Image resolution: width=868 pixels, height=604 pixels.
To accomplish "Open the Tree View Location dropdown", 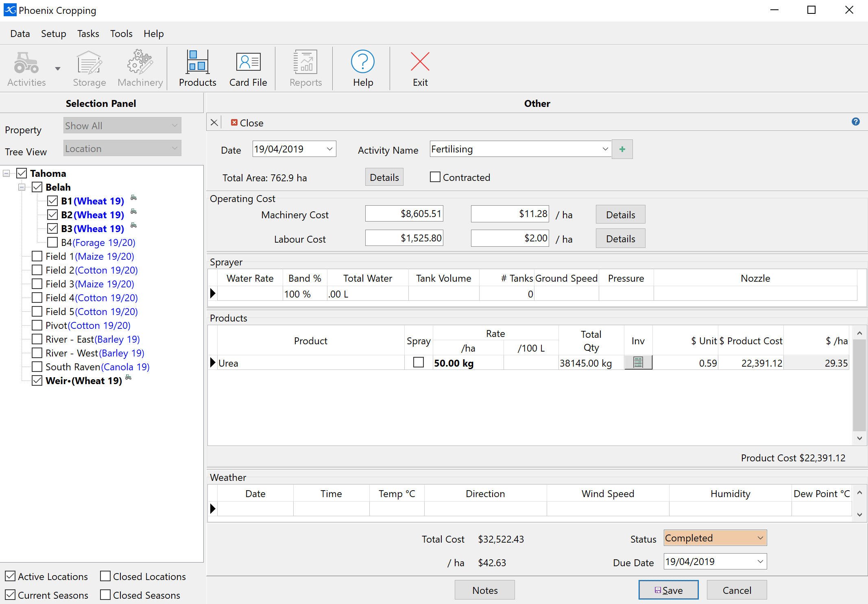I will point(122,148).
